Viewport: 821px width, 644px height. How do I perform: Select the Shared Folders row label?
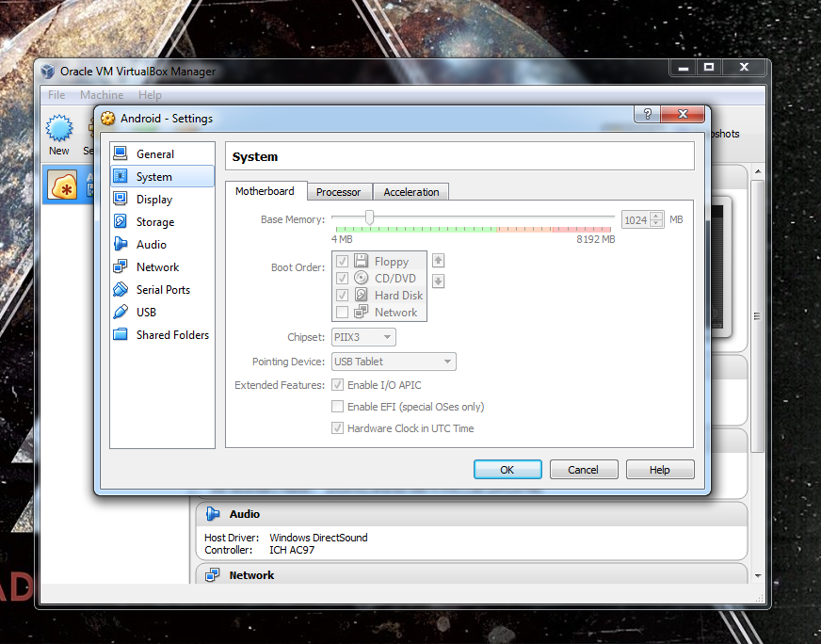[x=172, y=334]
